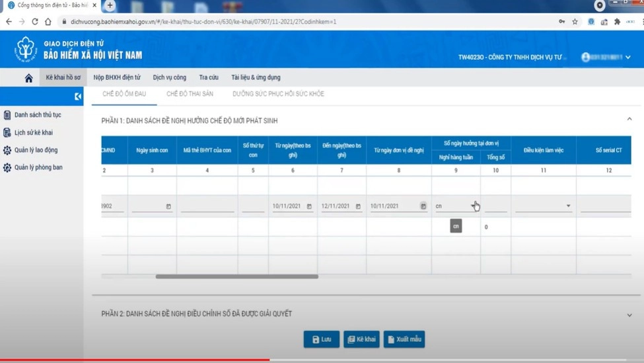The image size is (644, 363).
Task: Open Danh sách thủ tục in sidebar
Action: pos(38,115)
